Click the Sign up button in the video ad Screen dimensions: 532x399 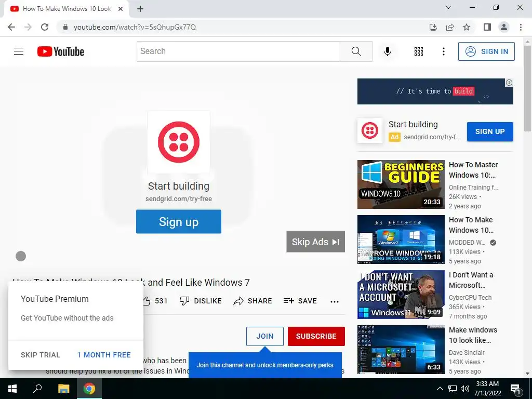179,221
